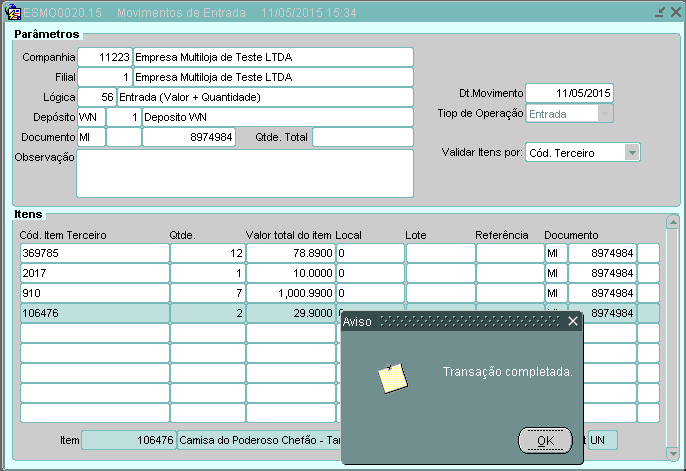Select item code cell 910
The image size is (686, 471).
coord(94,293)
